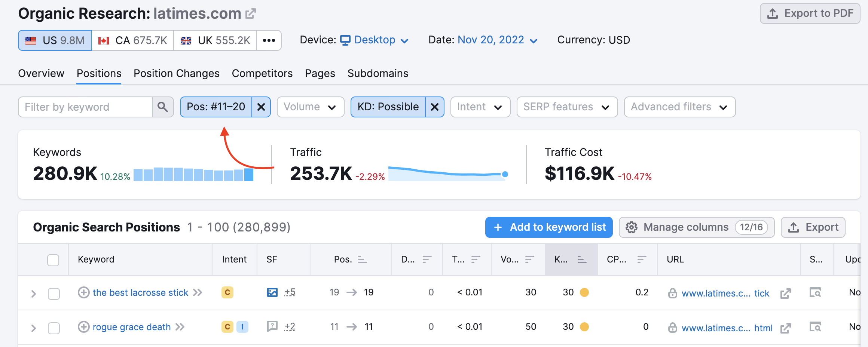The image size is (868, 347).
Task: Click Export button above table
Action: (x=813, y=227)
